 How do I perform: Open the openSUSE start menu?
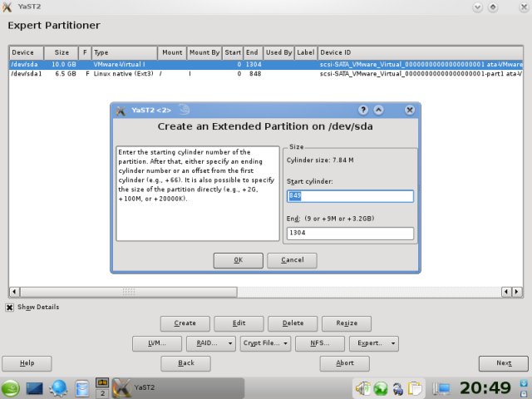[x=11, y=389]
